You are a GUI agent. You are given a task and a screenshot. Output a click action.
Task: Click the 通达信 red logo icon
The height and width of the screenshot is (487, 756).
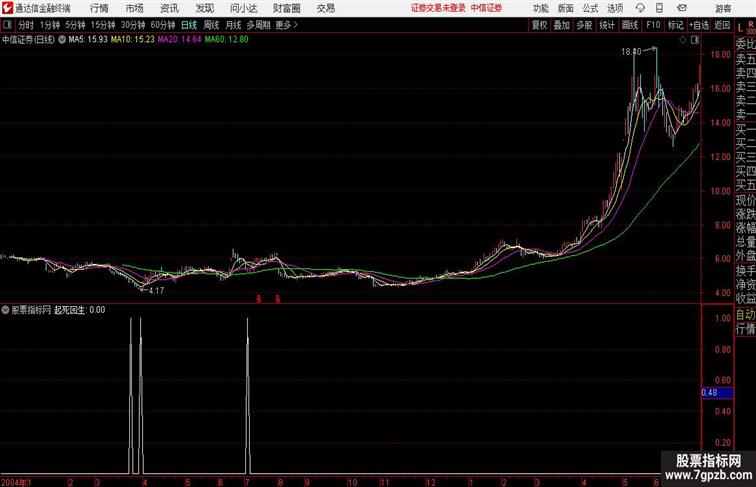click(7, 8)
